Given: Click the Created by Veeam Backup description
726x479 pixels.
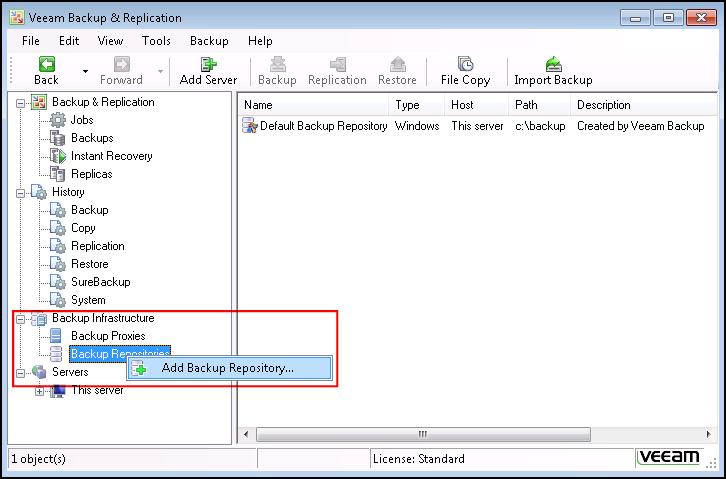Looking at the screenshot, I should coord(640,126).
